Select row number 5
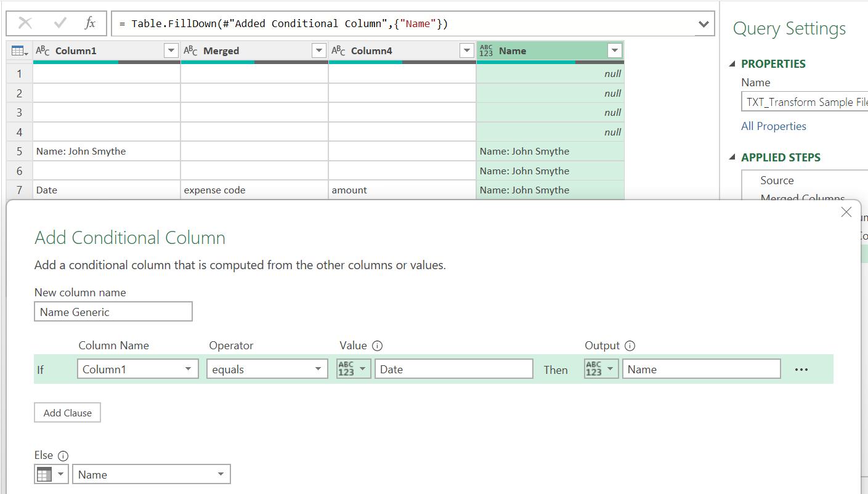This screenshot has width=868, height=494. coord(20,152)
